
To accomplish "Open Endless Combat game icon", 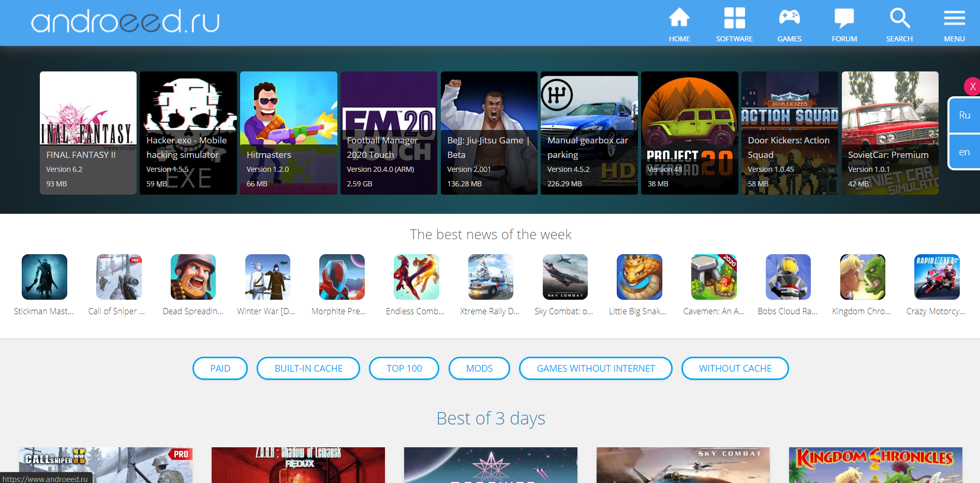I will coord(417,277).
